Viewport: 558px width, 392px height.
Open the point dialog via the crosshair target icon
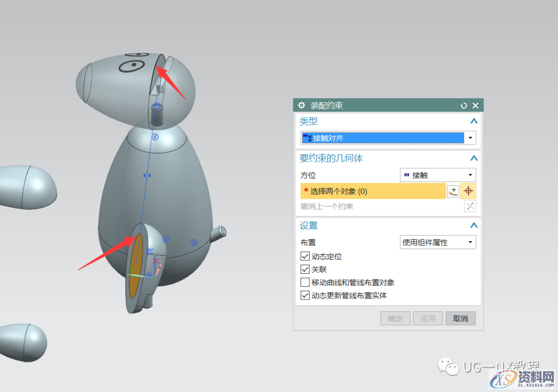(469, 191)
